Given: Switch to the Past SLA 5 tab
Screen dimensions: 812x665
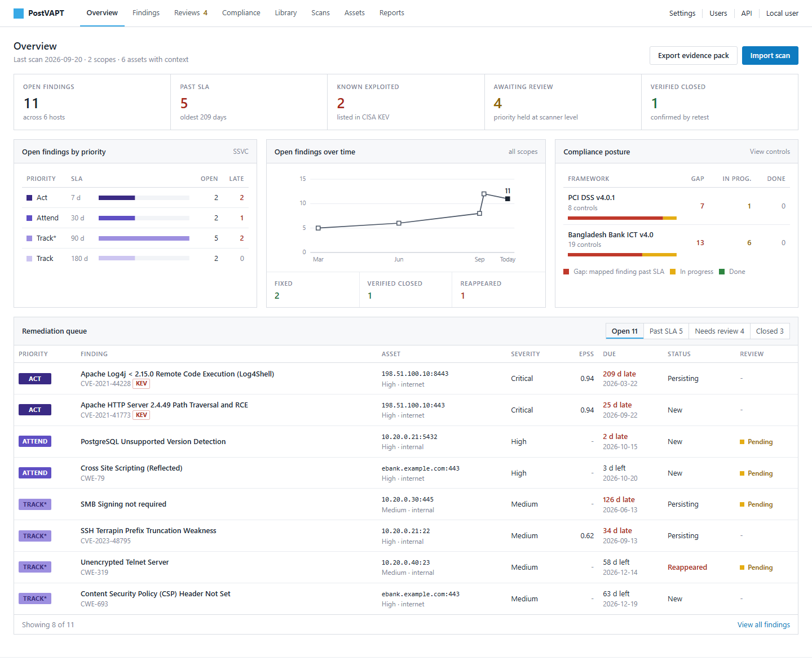Looking at the screenshot, I should (x=666, y=331).
